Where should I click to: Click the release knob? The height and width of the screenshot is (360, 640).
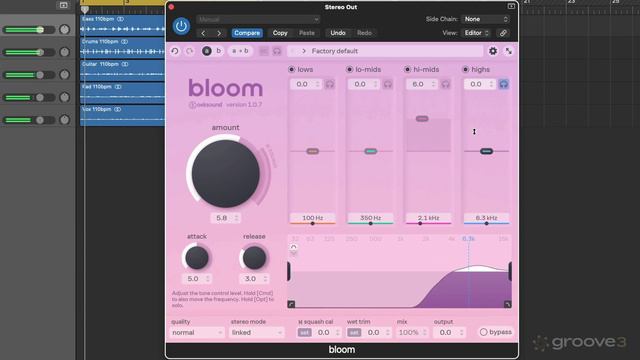[x=254, y=258]
